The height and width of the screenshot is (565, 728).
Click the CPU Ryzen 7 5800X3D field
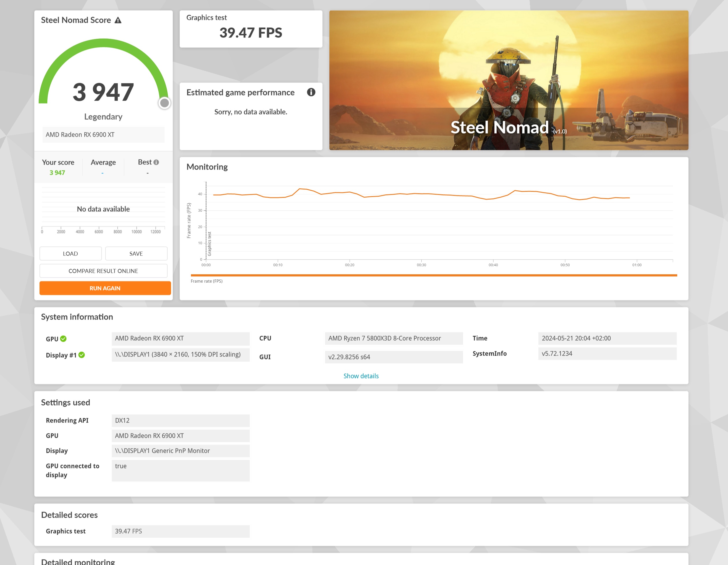click(x=394, y=338)
